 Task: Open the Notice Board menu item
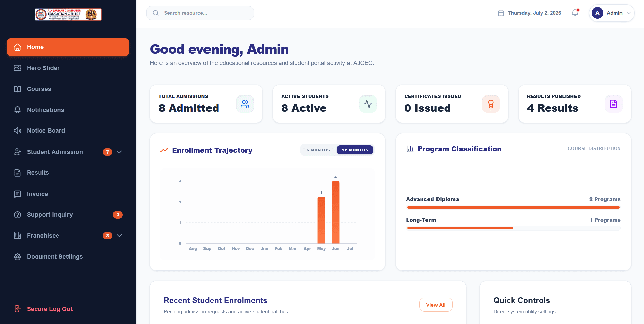pyautogui.click(x=68, y=131)
